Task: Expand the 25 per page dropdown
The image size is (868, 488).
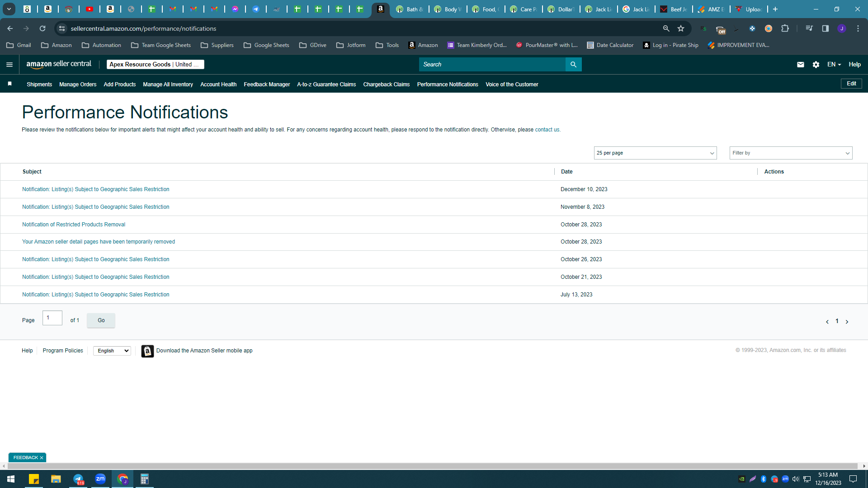Action: point(655,153)
